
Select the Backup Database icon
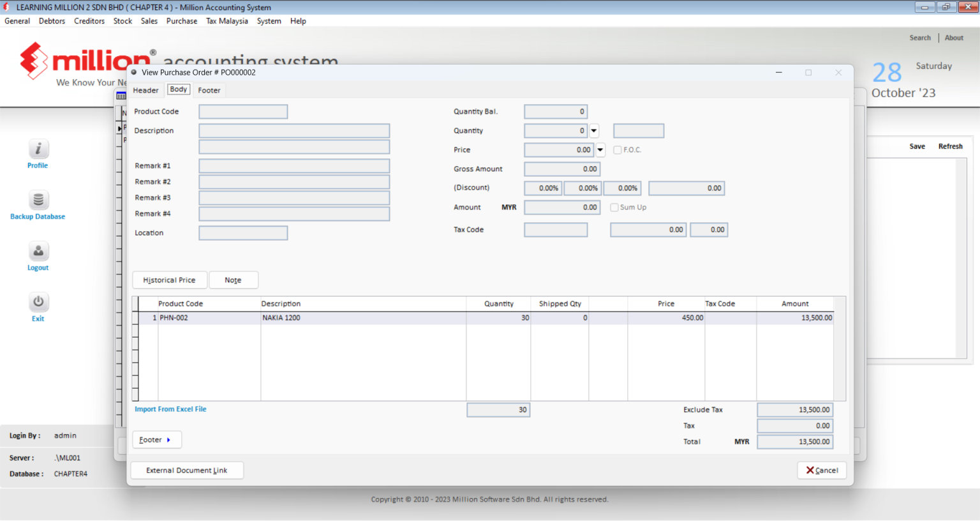click(38, 199)
